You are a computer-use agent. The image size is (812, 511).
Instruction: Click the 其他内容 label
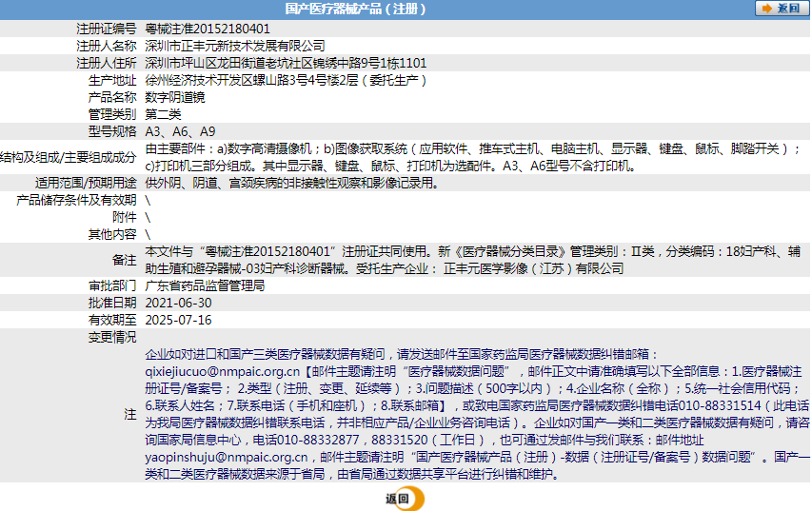click(112, 234)
